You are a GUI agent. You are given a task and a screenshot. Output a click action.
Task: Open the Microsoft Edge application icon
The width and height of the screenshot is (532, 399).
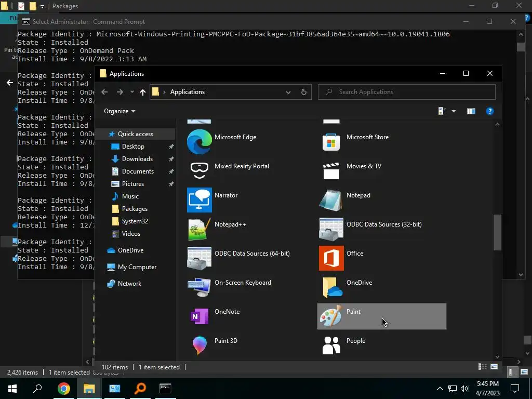click(x=199, y=142)
